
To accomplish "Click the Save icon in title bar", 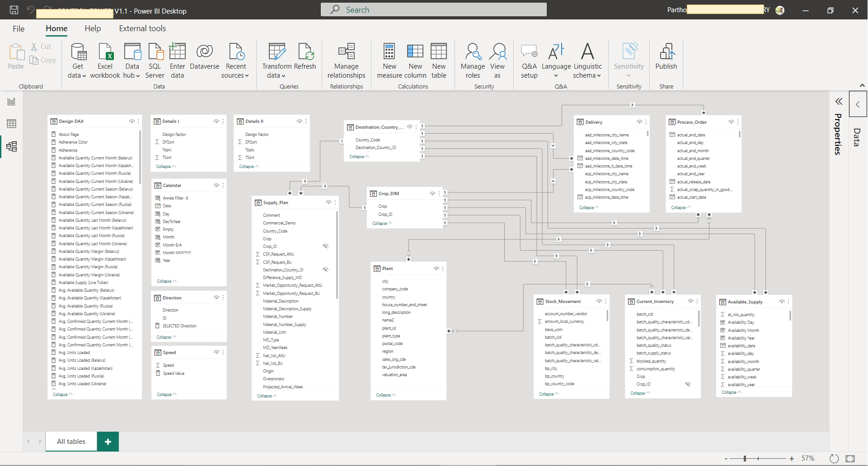I will pyautogui.click(x=14, y=9).
